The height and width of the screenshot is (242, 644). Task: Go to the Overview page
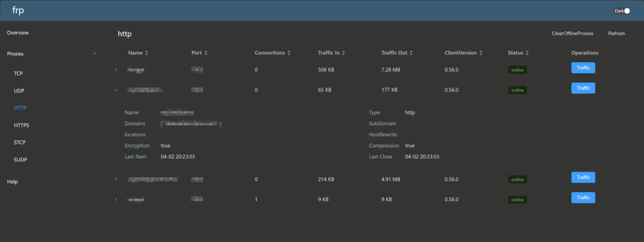pos(18,33)
